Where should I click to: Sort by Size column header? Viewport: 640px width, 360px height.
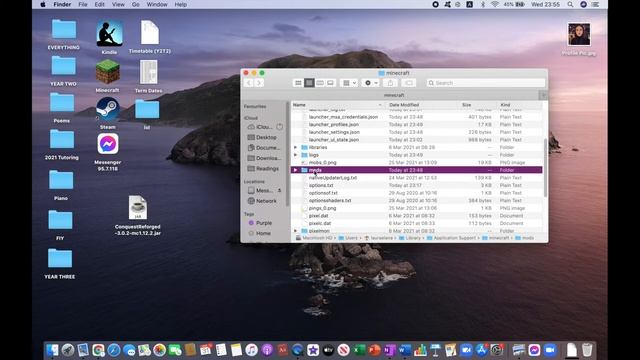coord(477,105)
